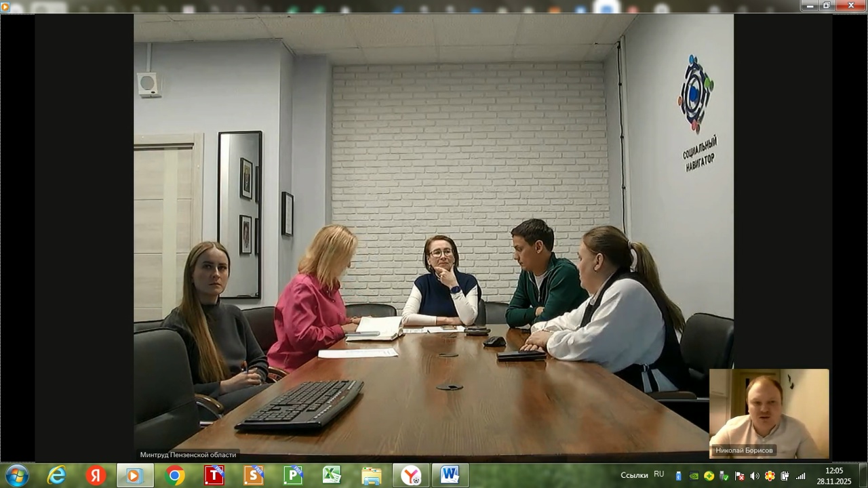Launch Microsoft Excel from the taskbar

point(332,476)
